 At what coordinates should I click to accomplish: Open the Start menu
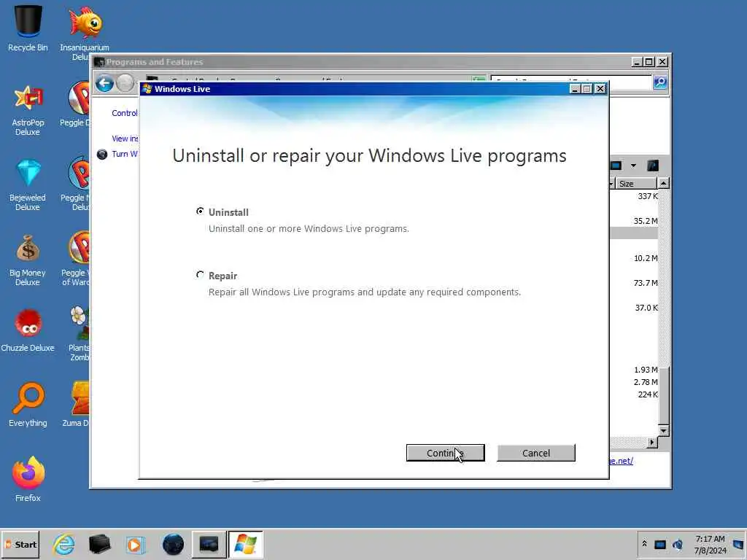pos(20,544)
